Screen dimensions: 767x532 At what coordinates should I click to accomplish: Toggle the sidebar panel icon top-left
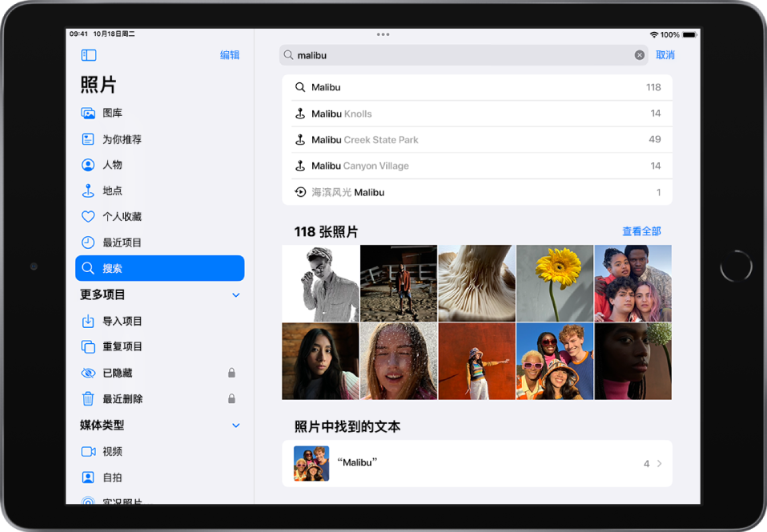(x=88, y=54)
